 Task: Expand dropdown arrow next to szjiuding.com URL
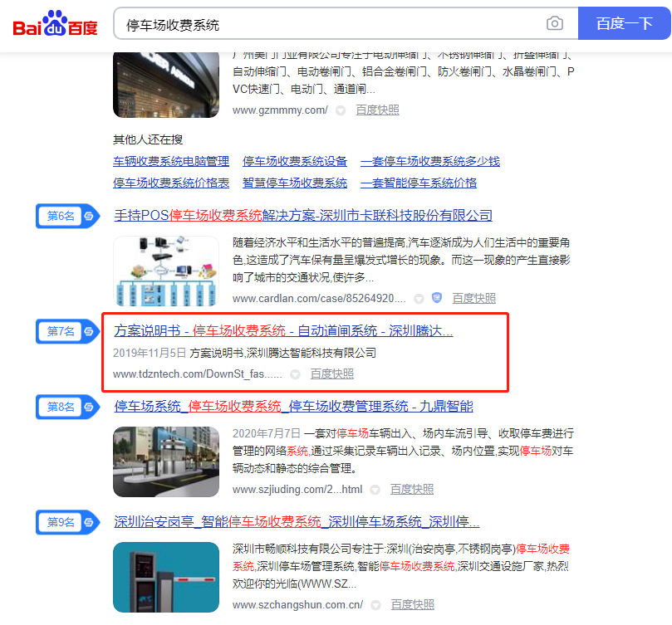(375, 490)
